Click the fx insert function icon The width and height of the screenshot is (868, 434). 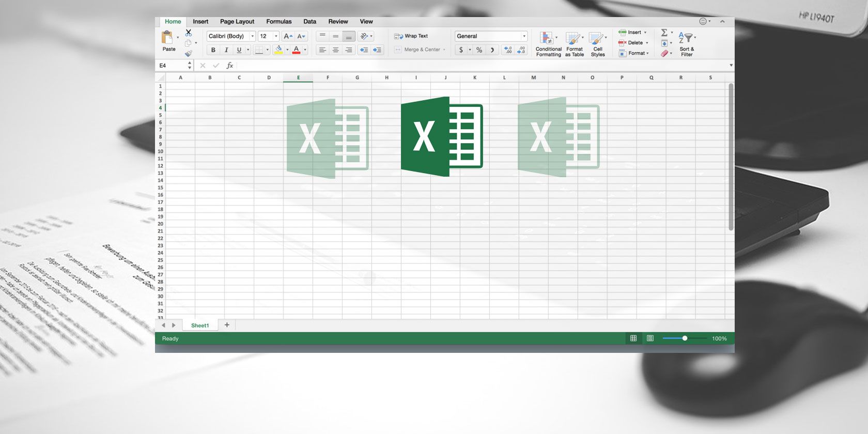(x=230, y=66)
